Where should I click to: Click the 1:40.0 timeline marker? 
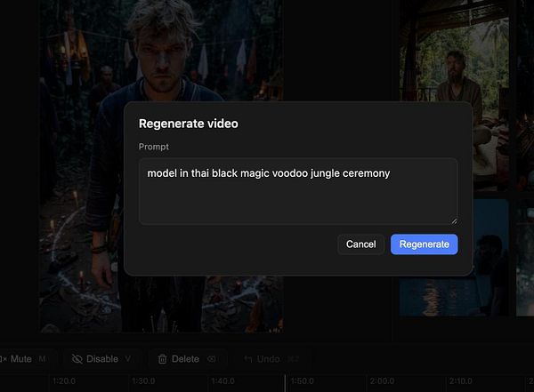(x=222, y=381)
